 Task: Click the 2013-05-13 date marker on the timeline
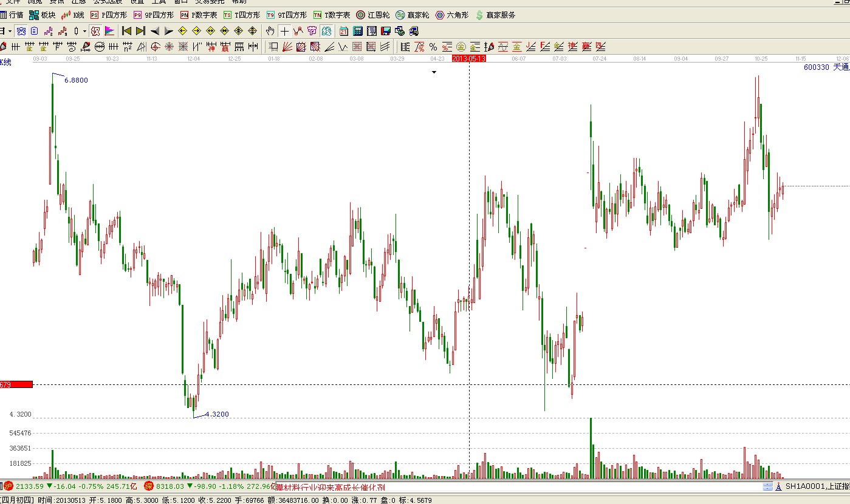pyautogui.click(x=469, y=59)
